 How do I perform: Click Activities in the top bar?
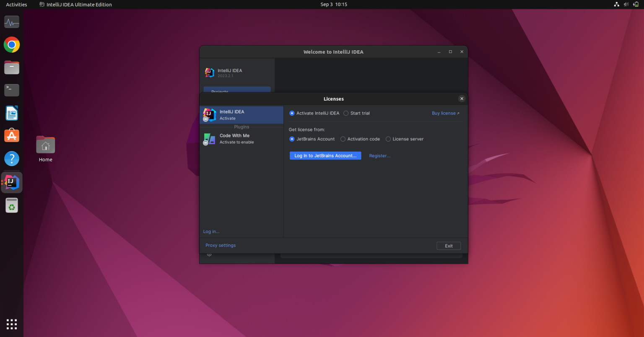click(16, 4)
